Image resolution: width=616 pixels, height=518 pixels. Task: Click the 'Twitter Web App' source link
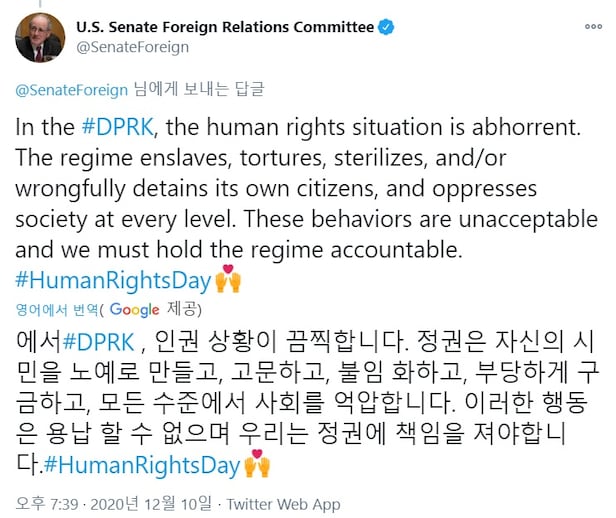[x=283, y=504]
